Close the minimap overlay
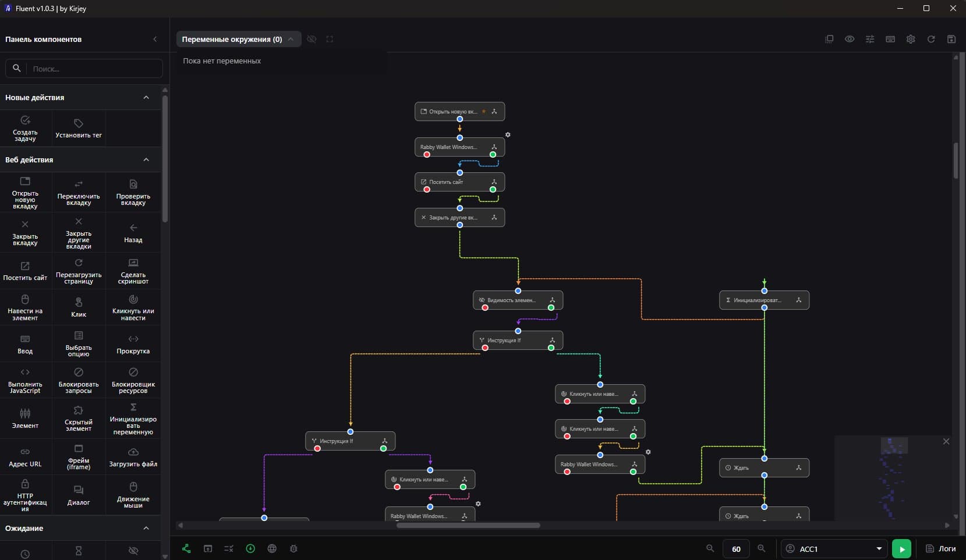This screenshot has height=560, width=966. [x=946, y=441]
